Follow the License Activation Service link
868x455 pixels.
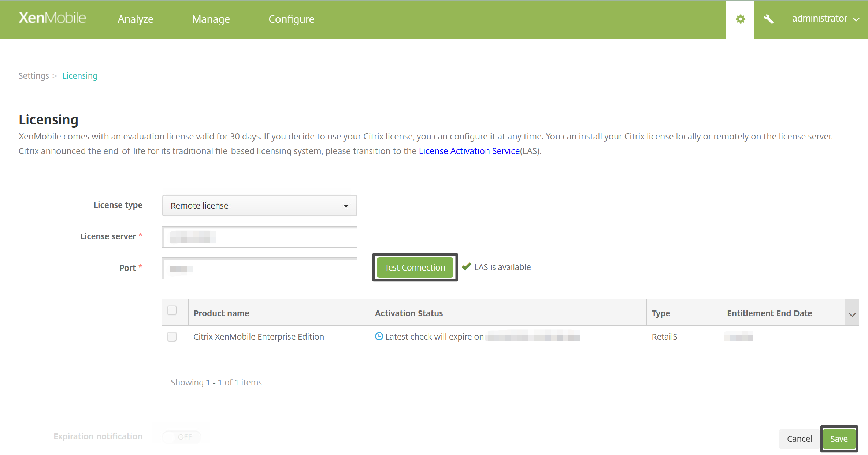click(x=469, y=151)
